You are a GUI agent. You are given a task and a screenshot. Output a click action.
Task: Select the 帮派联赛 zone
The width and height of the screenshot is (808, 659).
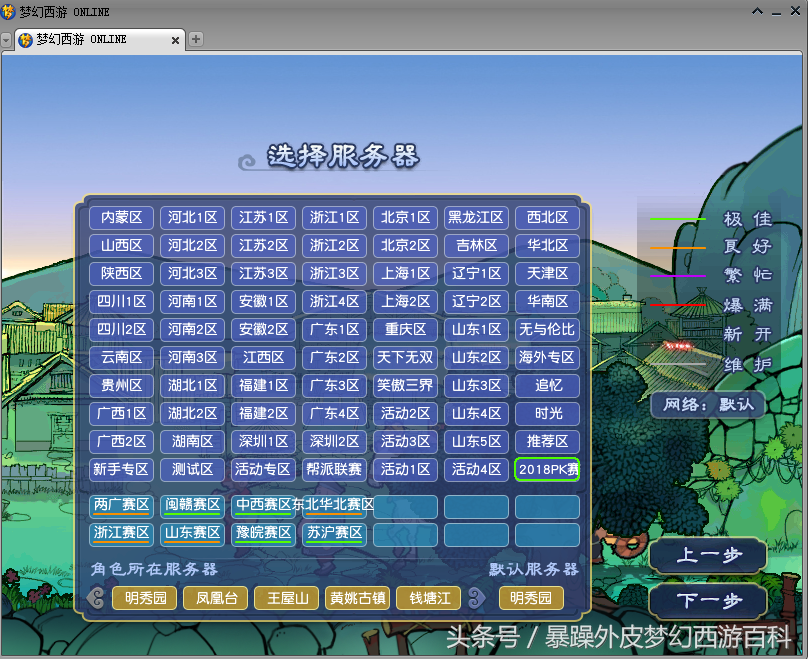[334, 469]
